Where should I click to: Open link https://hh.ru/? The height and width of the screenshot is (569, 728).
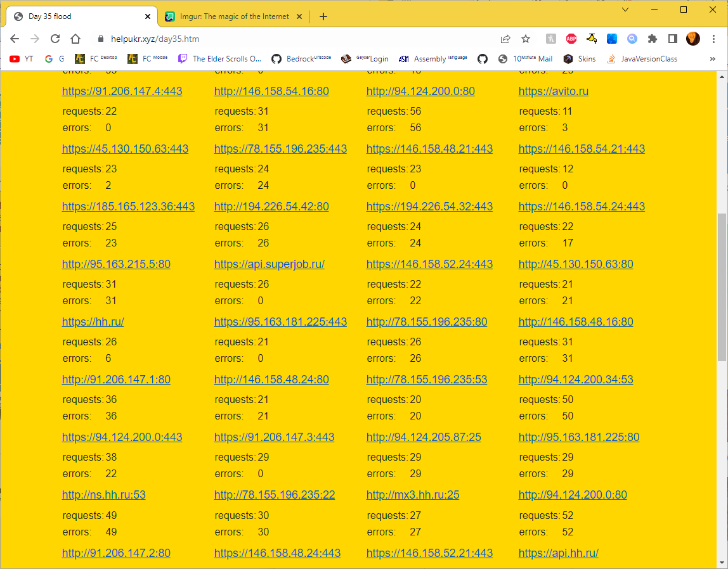(x=93, y=322)
